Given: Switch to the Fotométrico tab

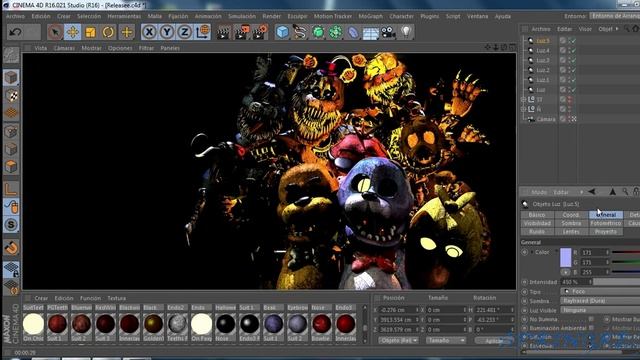Looking at the screenshot, I should coord(606,223).
